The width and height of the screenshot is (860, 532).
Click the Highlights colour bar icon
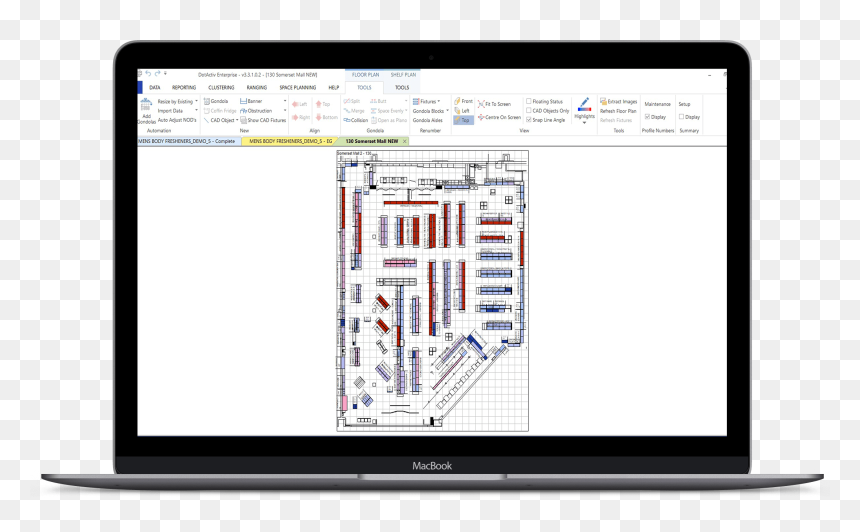[584, 105]
